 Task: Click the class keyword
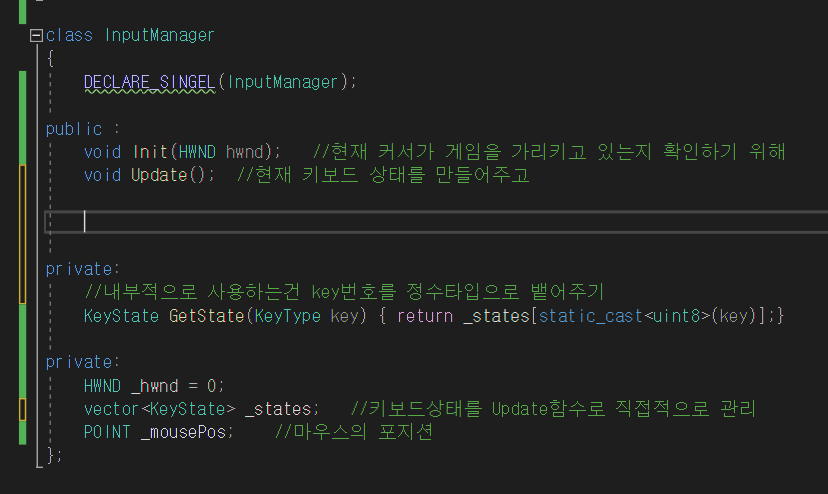69,35
